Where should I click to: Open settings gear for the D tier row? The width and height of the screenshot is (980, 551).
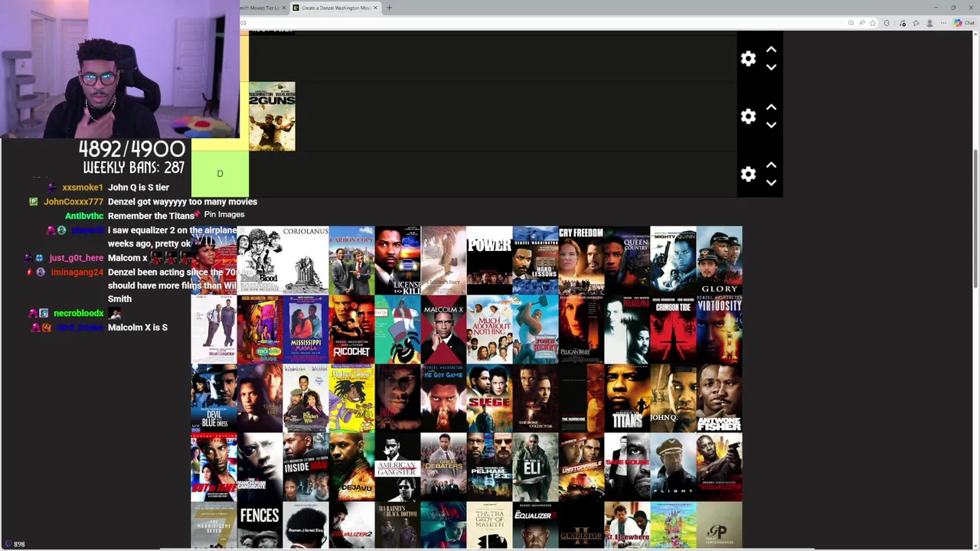click(748, 174)
